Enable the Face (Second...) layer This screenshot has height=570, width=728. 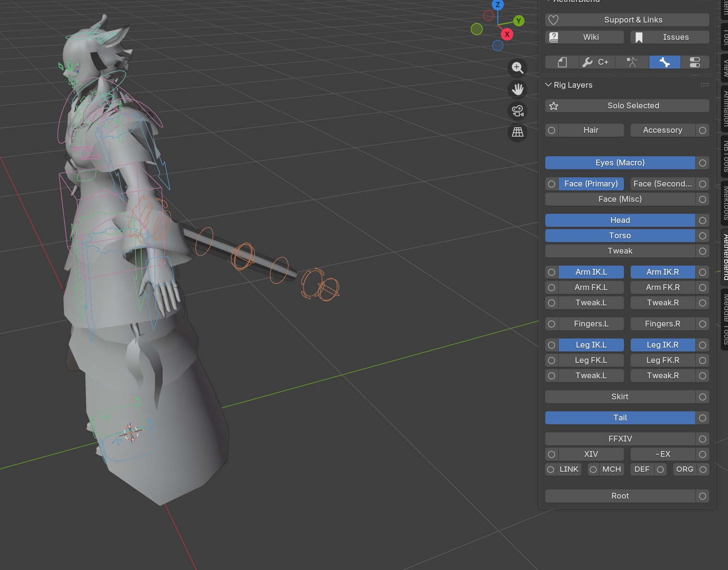tap(663, 184)
